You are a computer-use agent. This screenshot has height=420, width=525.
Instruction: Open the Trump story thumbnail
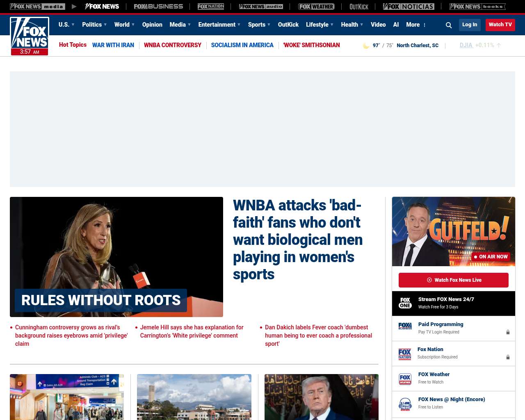point(322,397)
